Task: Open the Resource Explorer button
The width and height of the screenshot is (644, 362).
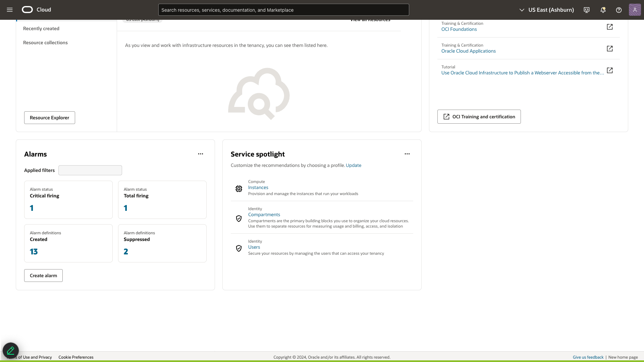Action: click(x=50, y=118)
